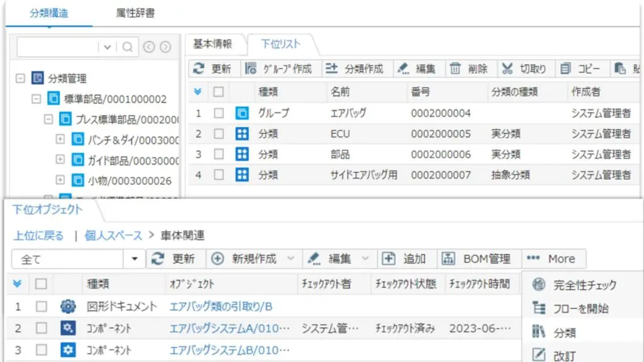Select フローを開始 from More menu

pos(582,308)
